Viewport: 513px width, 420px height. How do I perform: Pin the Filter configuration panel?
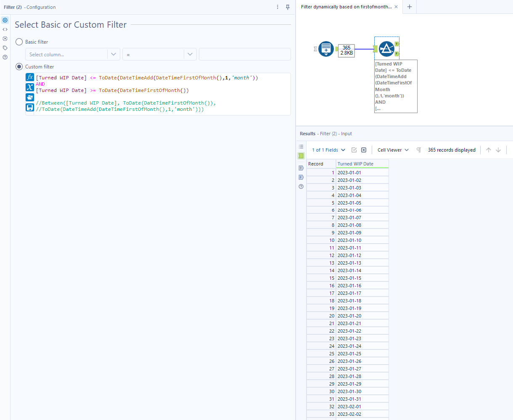288,7
